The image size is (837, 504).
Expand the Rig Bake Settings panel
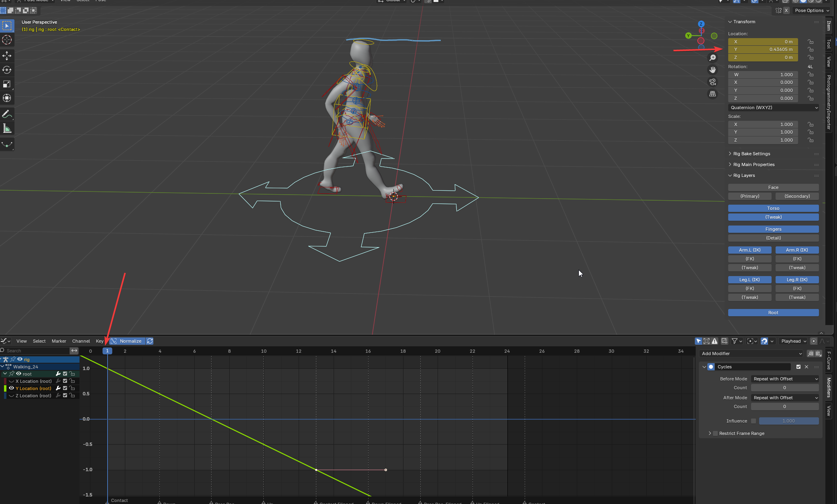(751, 154)
